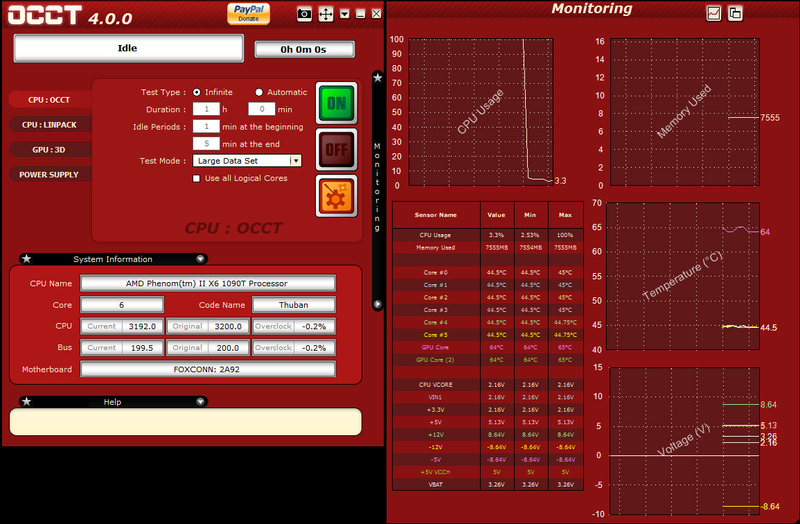Click the Voltage graph
Image resolution: width=800 pixels, height=524 pixels.
(684, 441)
